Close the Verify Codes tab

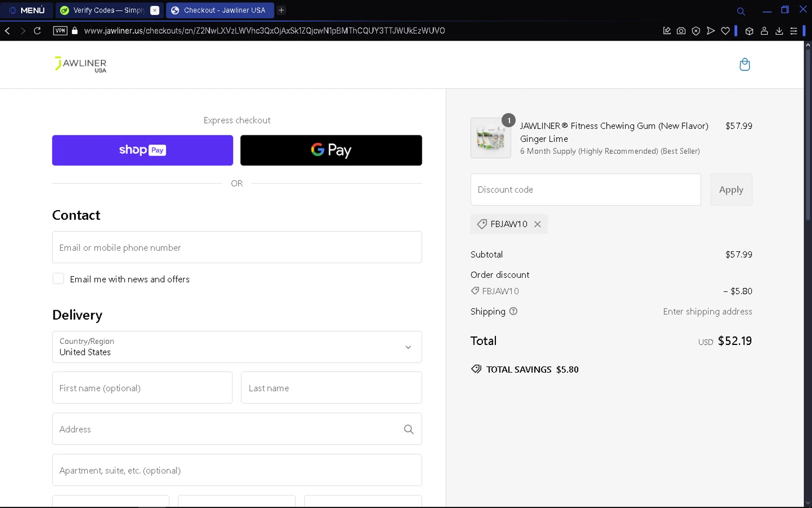click(155, 10)
